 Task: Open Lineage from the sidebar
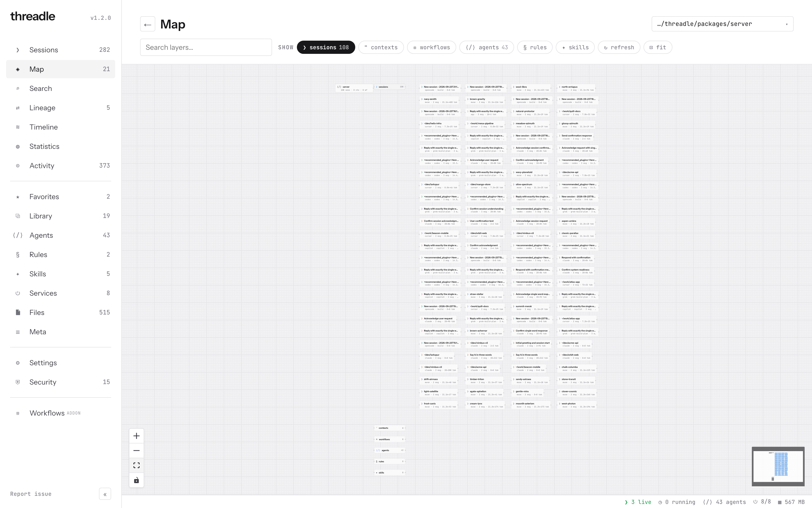[x=60, y=108]
